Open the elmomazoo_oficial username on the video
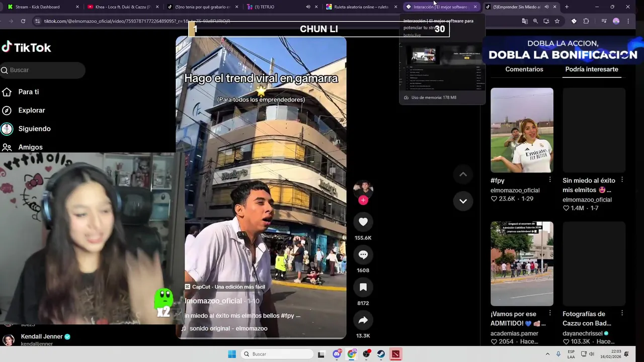 point(213,301)
